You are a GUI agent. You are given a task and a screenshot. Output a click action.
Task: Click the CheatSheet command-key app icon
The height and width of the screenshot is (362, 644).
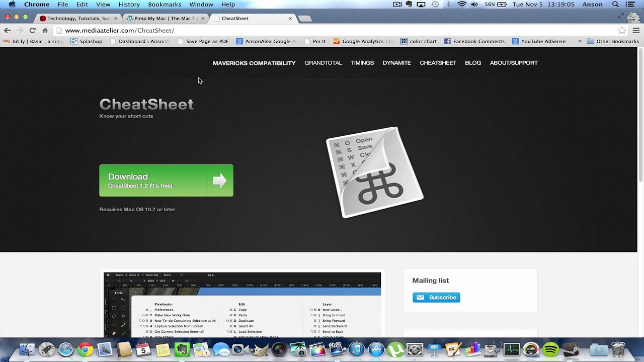(375, 172)
